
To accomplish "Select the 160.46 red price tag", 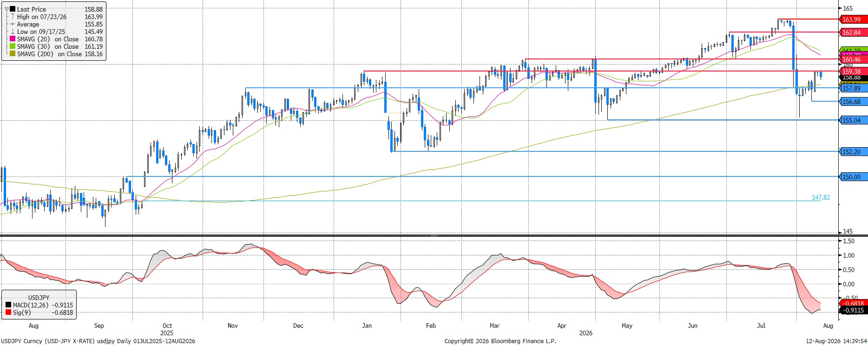I will tap(854, 59).
